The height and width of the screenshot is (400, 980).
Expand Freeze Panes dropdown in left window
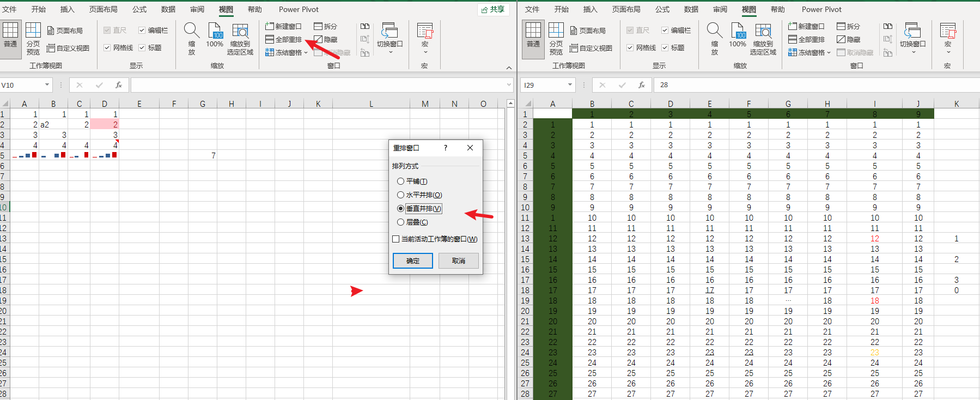306,53
